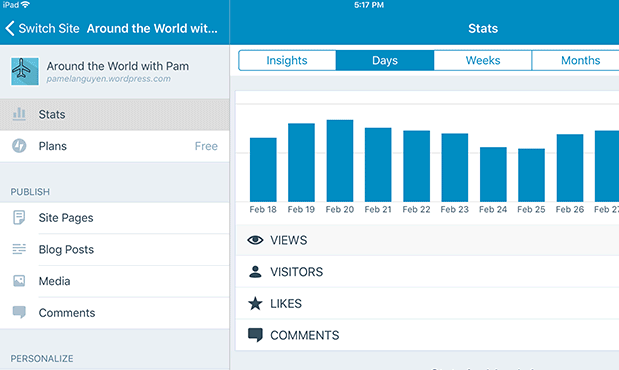This screenshot has height=370, width=619.
Task: Tap the airplane site avatar
Action: click(x=25, y=71)
